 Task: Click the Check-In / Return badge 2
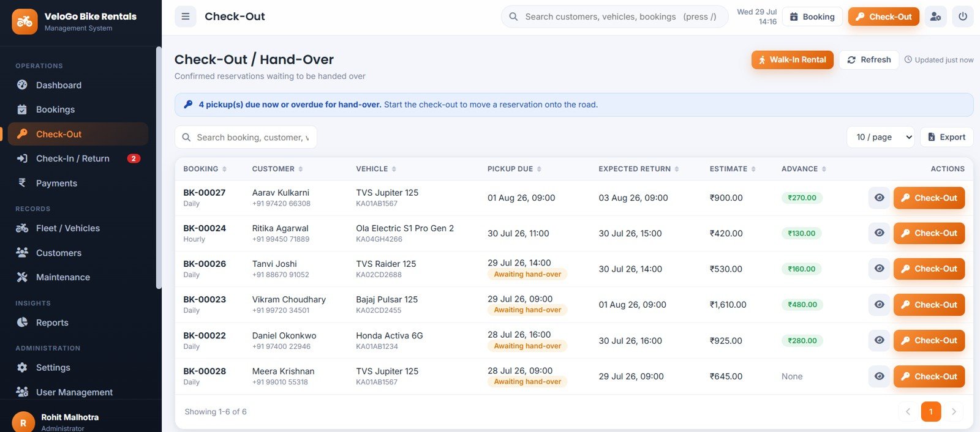[134, 158]
